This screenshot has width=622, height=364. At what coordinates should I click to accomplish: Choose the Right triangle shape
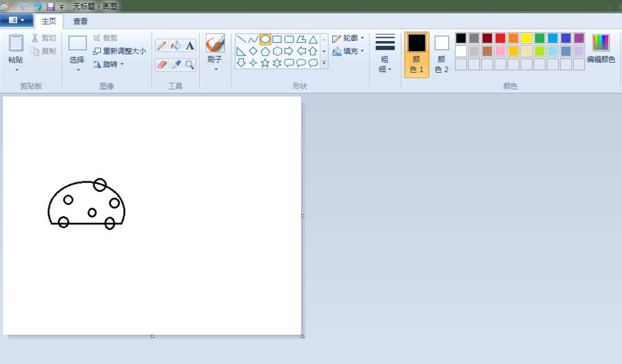pos(241,51)
